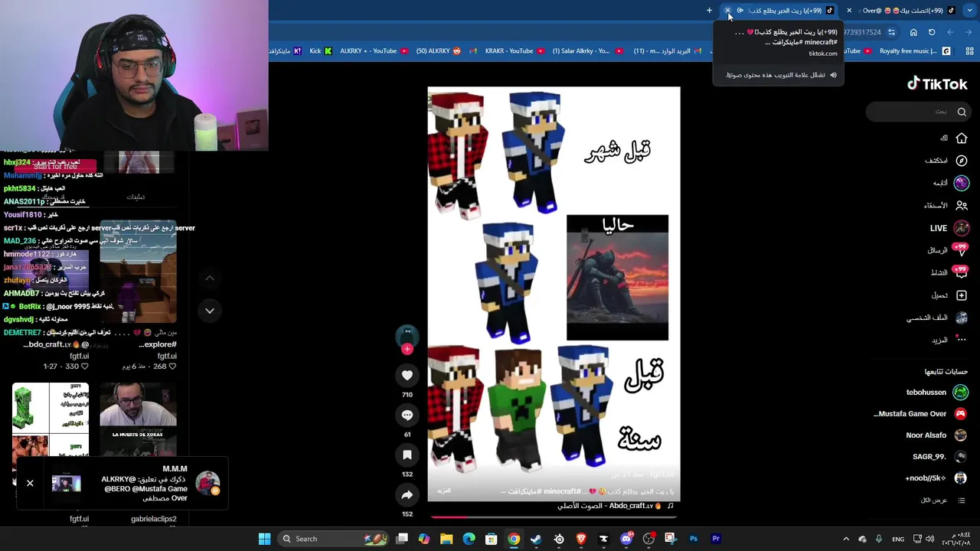
Task: Open TikTok Home (For You) in sidebar
Action: 962,139
